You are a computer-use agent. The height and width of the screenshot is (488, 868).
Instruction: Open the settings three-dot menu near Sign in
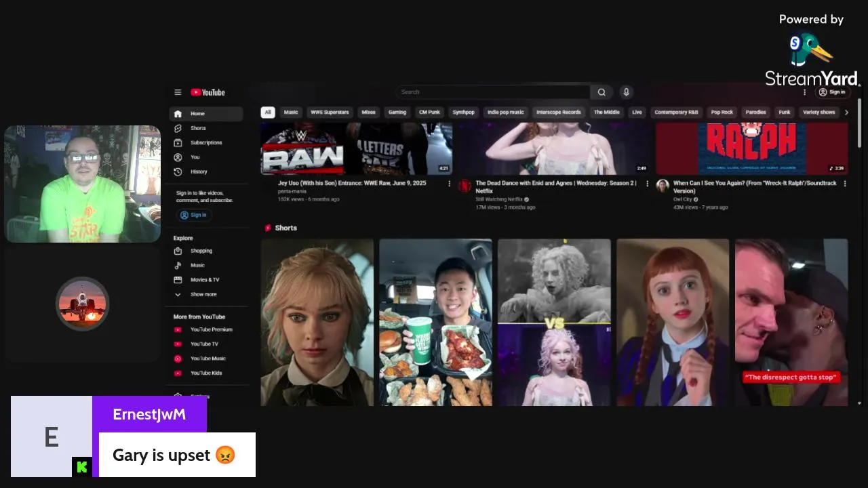pos(805,92)
